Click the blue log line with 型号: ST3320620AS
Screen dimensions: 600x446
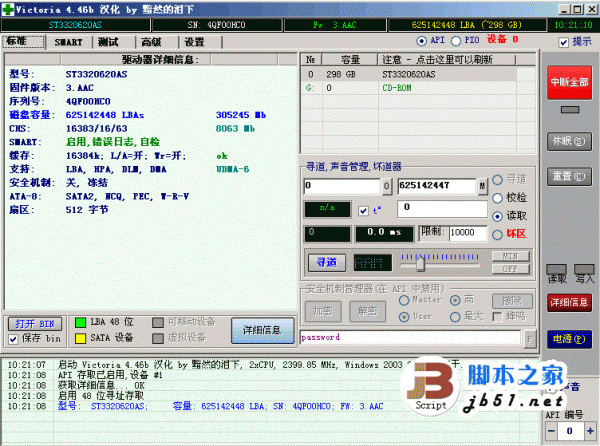(x=220, y=406)
